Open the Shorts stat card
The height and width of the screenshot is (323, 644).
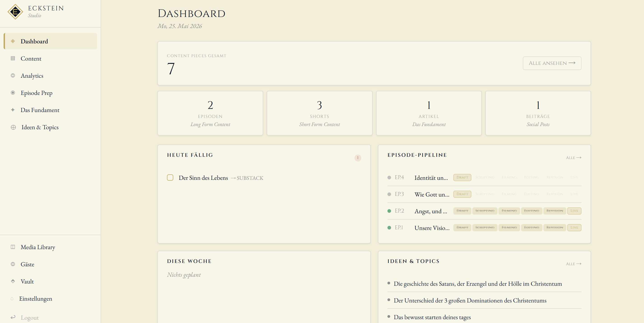[x=319, y=113]
